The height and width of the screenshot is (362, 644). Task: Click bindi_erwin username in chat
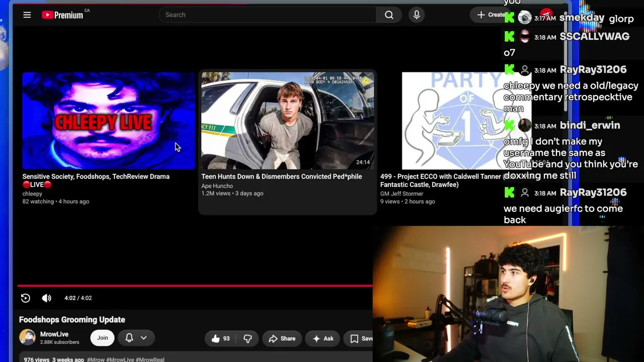[590, 126]
